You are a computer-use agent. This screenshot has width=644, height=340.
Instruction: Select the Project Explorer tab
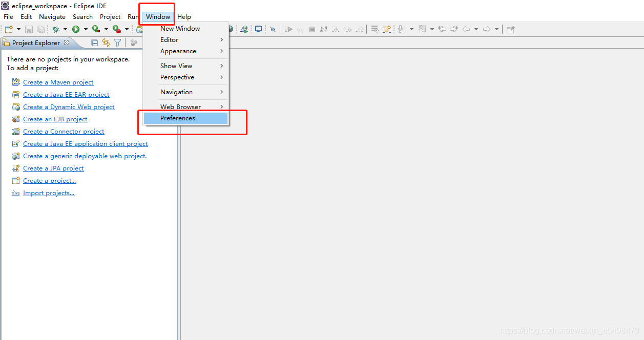[36, 43]
